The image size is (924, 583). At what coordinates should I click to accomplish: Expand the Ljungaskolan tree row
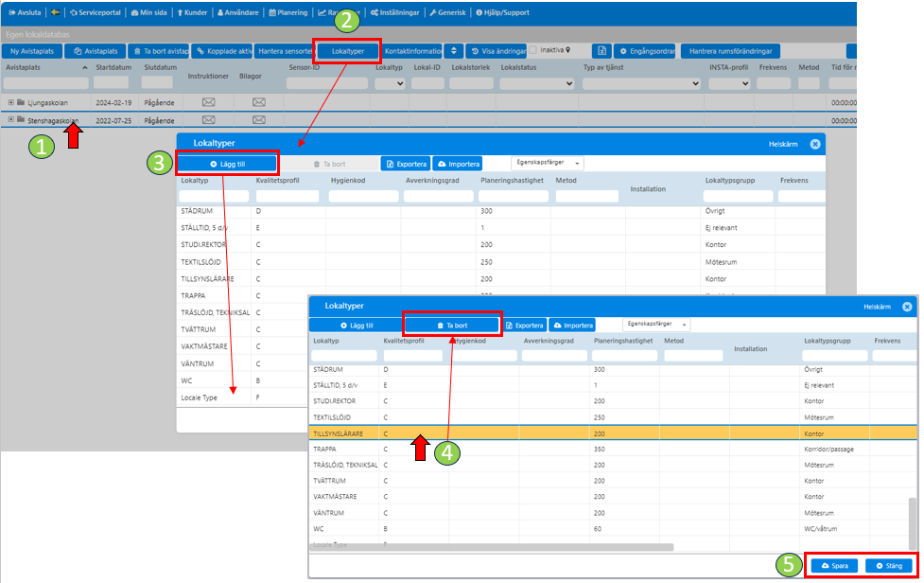coord(10,102)
